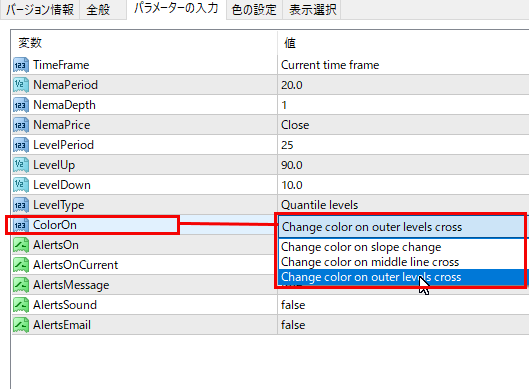Viewport: 529px width, 389px height.
Task: Select the NemaPrice variable name
Action: click(x=62, y=125)
